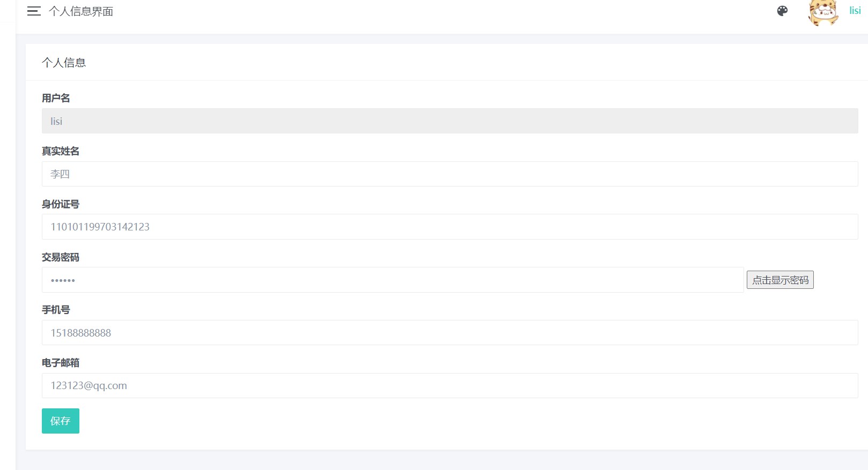Click the cat avatar picture
This screenshot has width=868, height=470.
pyautogui.click(x=823, y=12)
